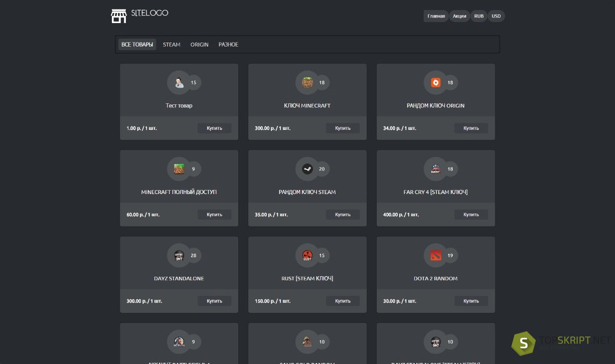This screenshot has height=364, width=615.
Task: Click the SITELOGO shop icon
Action: pos(119,16)
